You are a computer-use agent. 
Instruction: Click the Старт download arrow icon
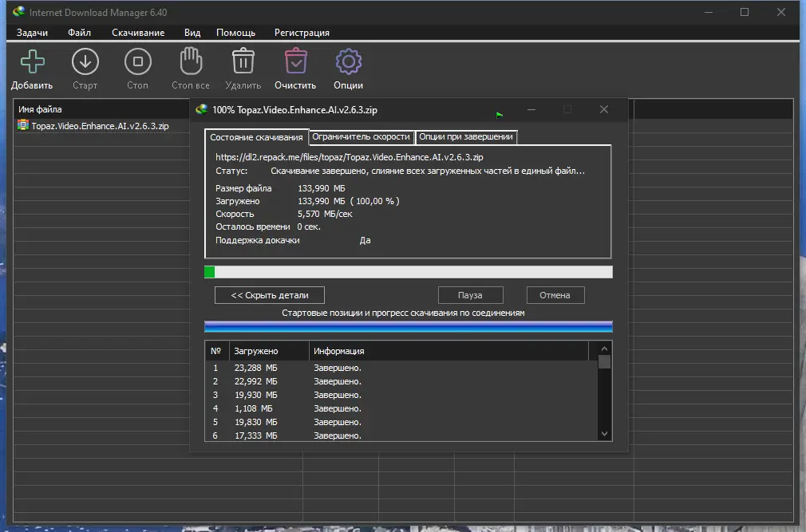point(85,61)
